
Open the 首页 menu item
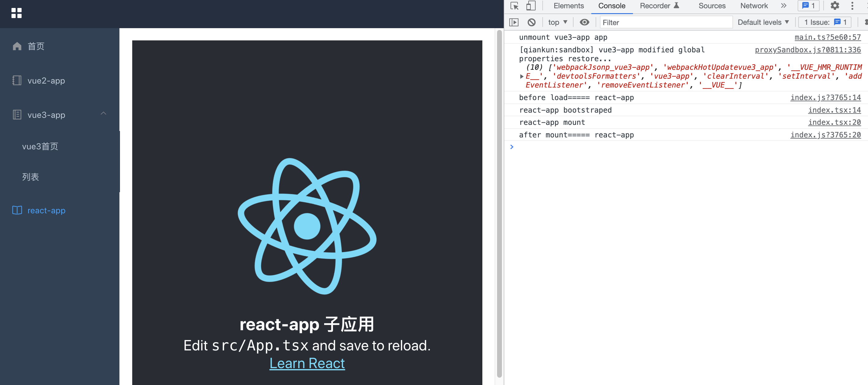point(60,46)
